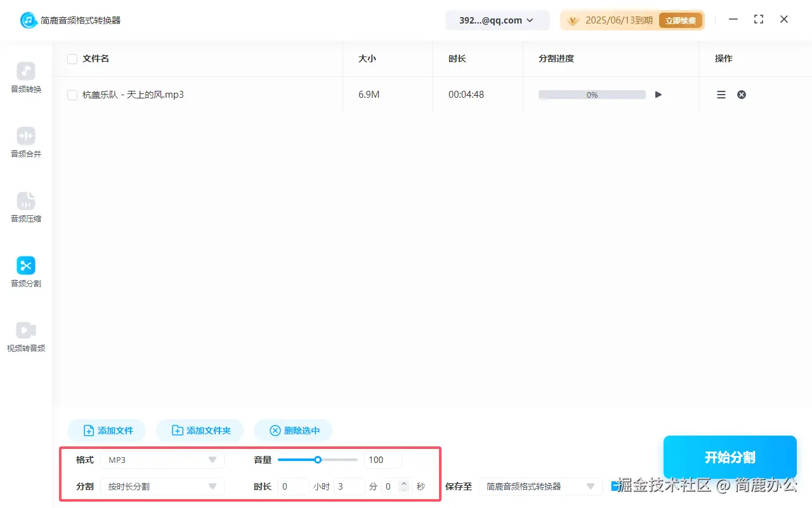Minimize the converter window
812x508 pixels.
click(733, 19)
